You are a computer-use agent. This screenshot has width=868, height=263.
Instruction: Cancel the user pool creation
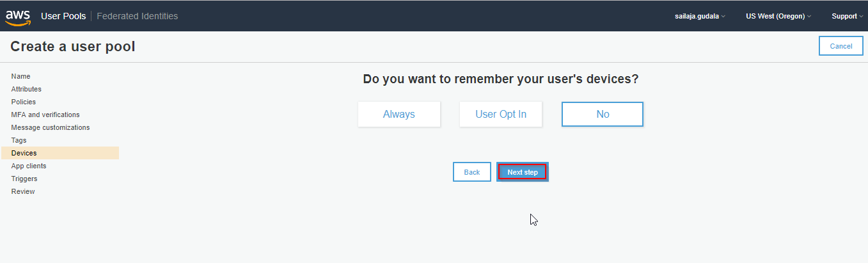point(840,46)
